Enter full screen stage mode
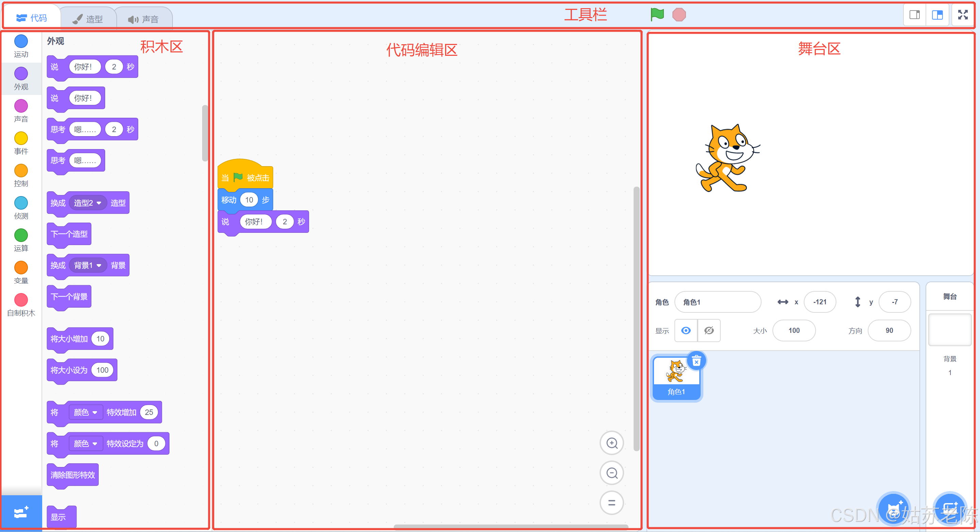The image size is (980, 532). 963,15
